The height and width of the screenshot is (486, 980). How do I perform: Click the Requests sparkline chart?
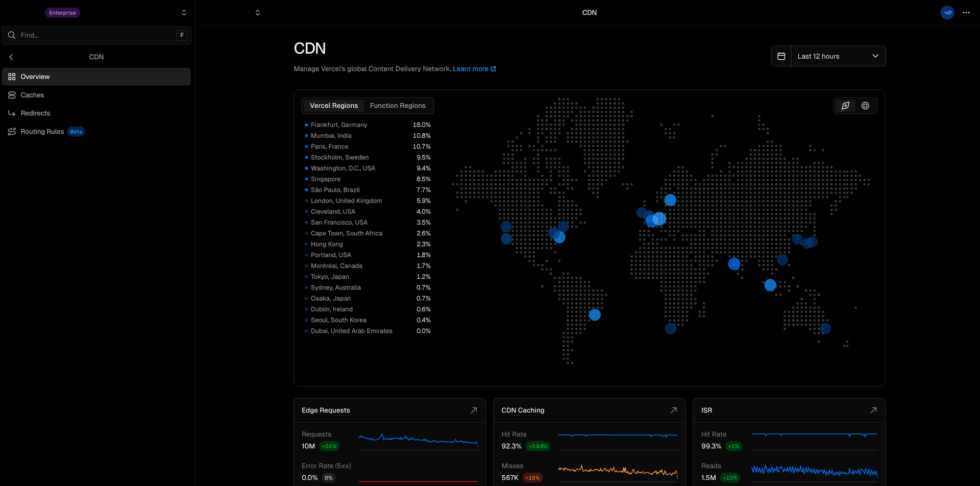[x=418, y=440]
